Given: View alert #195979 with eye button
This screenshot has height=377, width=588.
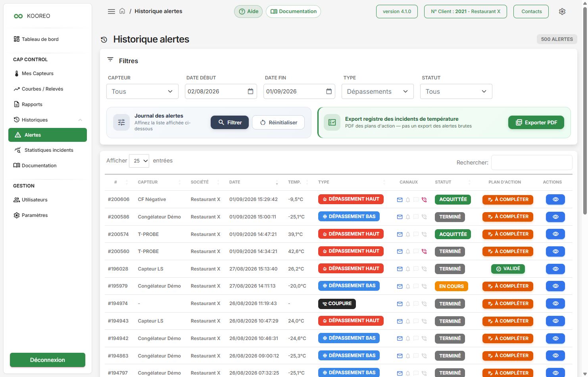Looking at the screenshot, I should (555, 286).
